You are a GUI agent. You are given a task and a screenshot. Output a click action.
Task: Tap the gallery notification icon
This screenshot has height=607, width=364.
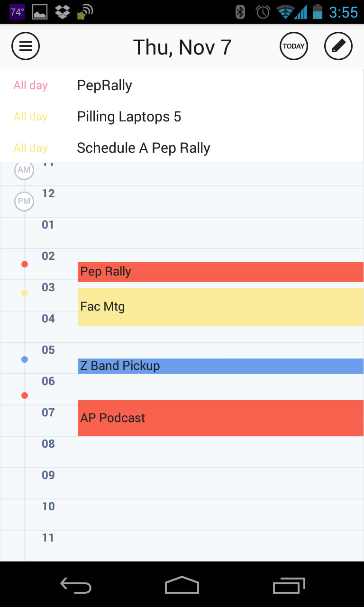tap(40, 11)
